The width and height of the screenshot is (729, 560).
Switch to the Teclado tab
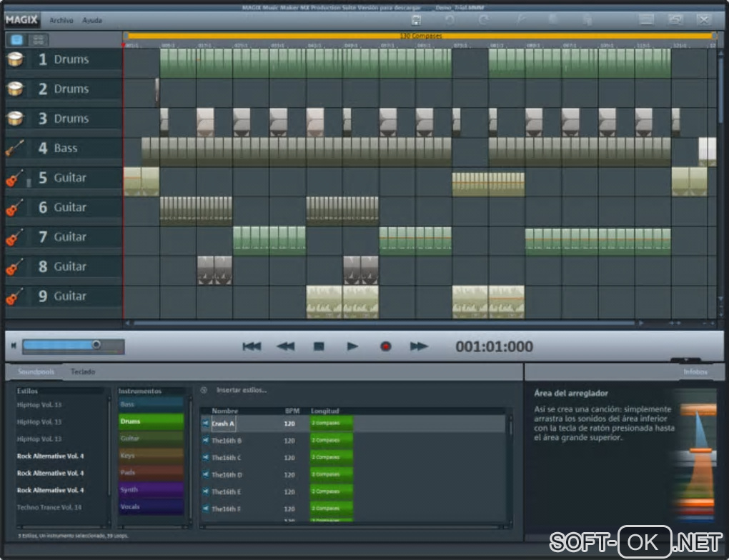pyautogui.click(x=83, y=371)
